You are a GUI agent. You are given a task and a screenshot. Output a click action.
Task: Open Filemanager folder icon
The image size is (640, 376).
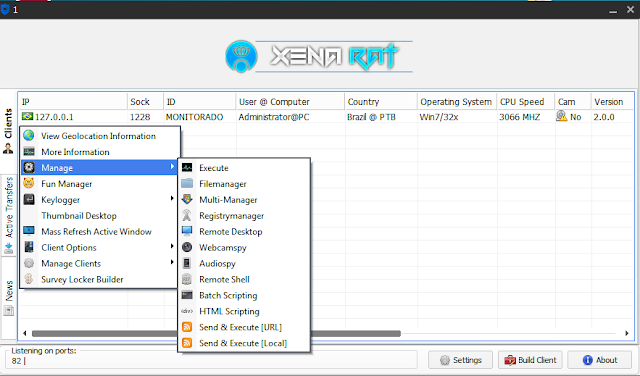tap(187, 183)
